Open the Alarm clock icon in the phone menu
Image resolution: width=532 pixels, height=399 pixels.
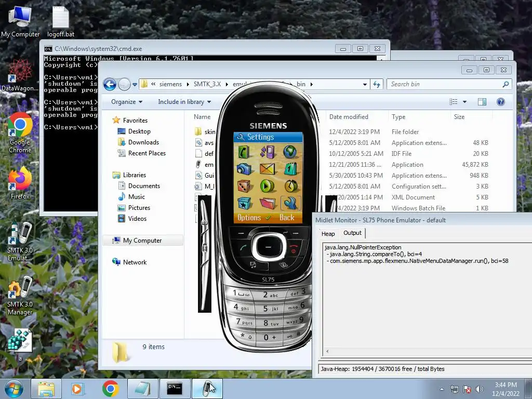[291, 186]
